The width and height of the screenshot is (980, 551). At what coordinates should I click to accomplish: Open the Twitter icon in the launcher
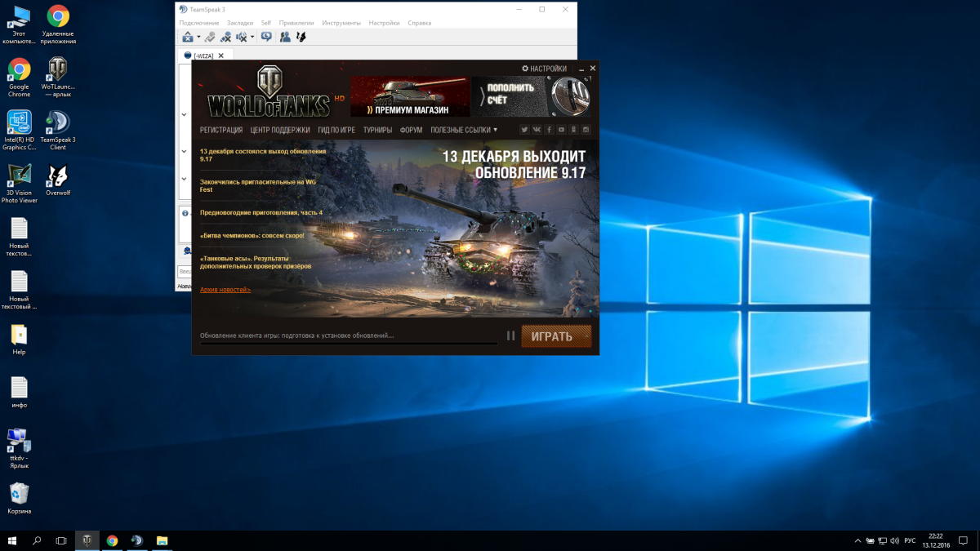click(x=524, y=130)
